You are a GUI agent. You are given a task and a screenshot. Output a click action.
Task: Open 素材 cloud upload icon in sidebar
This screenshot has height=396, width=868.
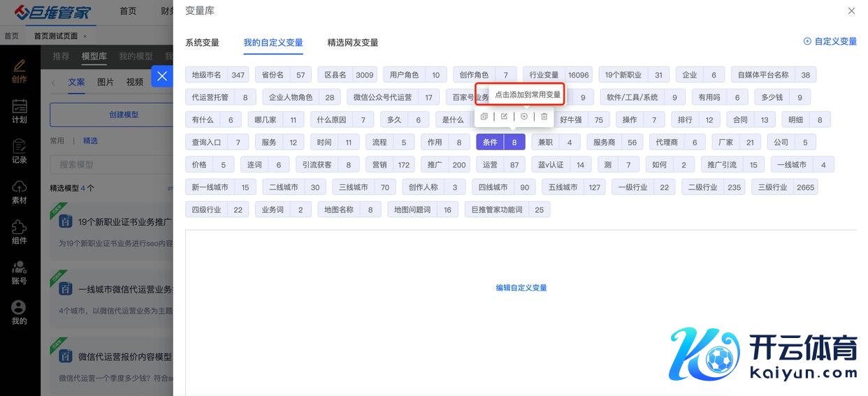[19, 191]
